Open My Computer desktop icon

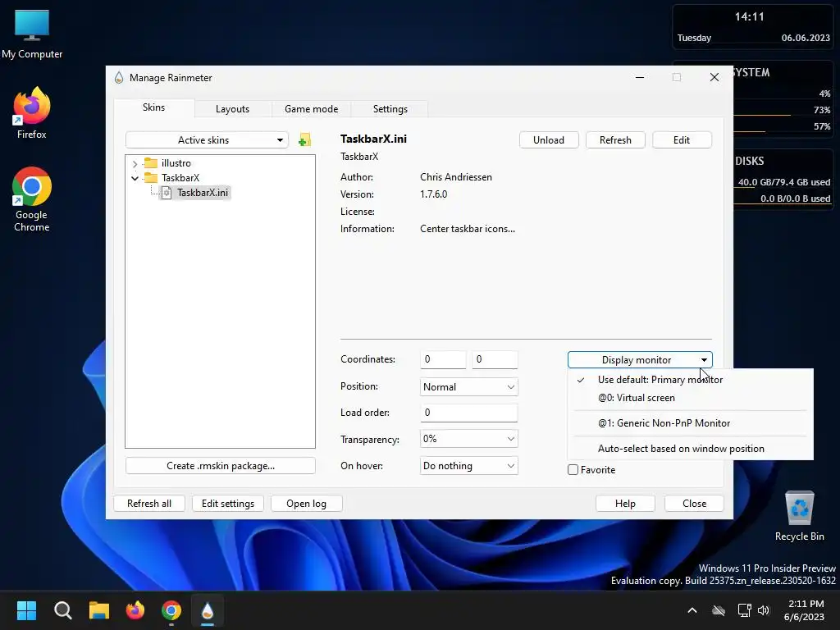tap(32, 34)
